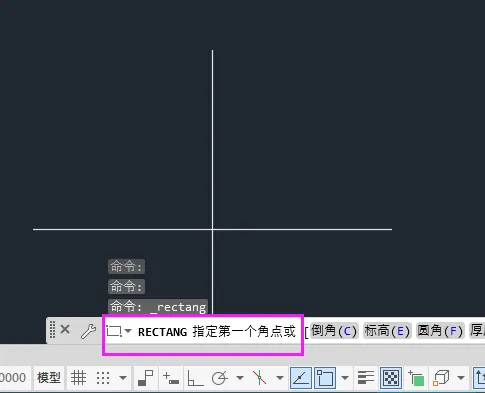This screenshot has height=393, width=485.
Task: Toggle 2D object snap icon
Action: click(325, 378)
